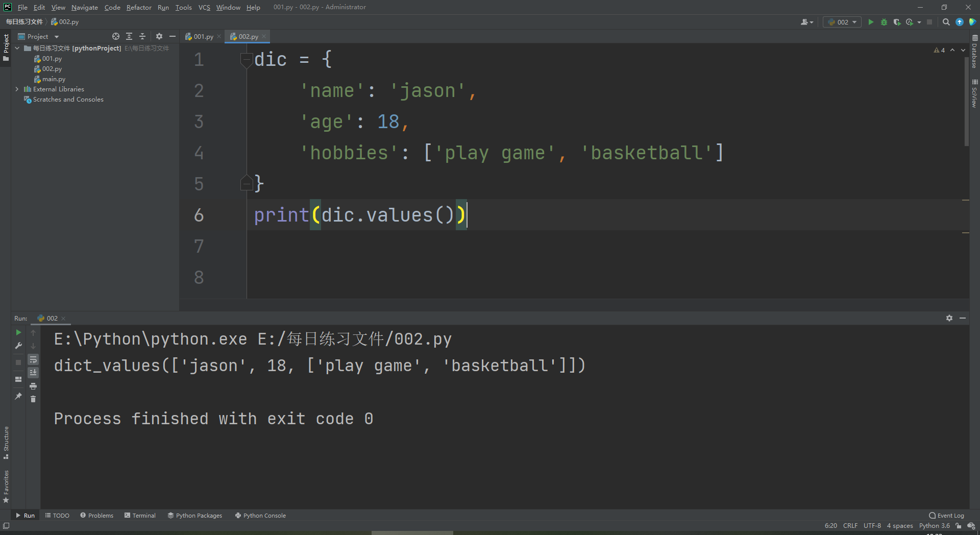This screenshot has width=980, height=535.
Task: Open the Navigate menu
Action: pos(85,7)
